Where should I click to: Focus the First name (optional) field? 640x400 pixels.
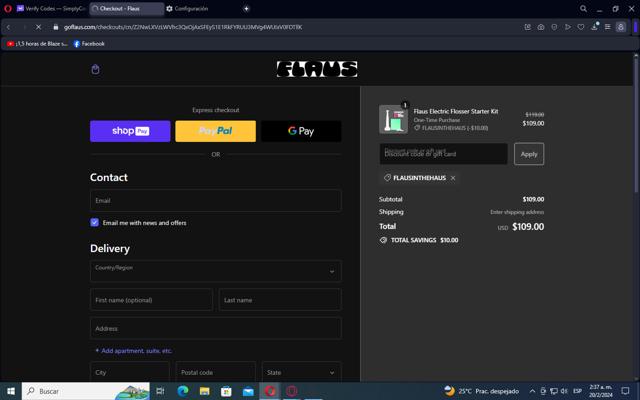coord(151,300)
